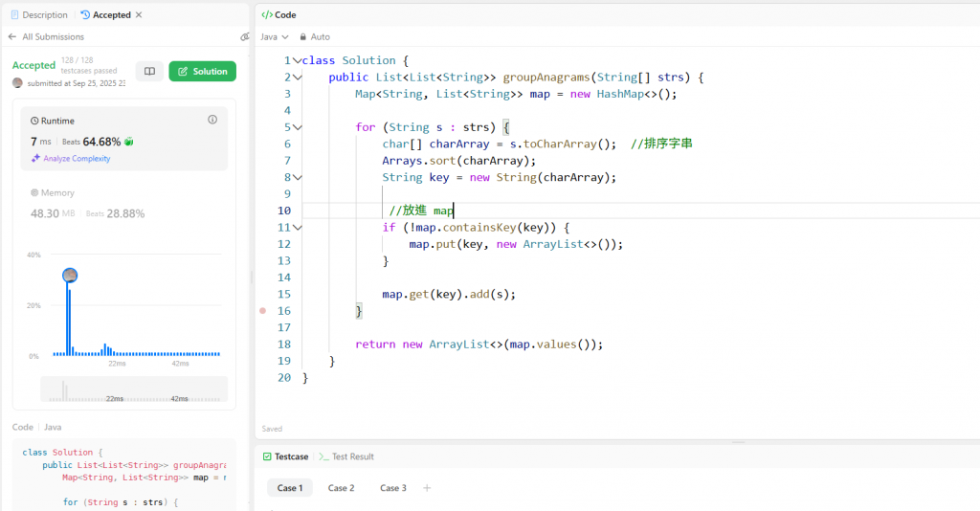Collapse the for loop at line 5
Image resolution: width=980 pixels, height=511 pixels.
tap(298, 127)
